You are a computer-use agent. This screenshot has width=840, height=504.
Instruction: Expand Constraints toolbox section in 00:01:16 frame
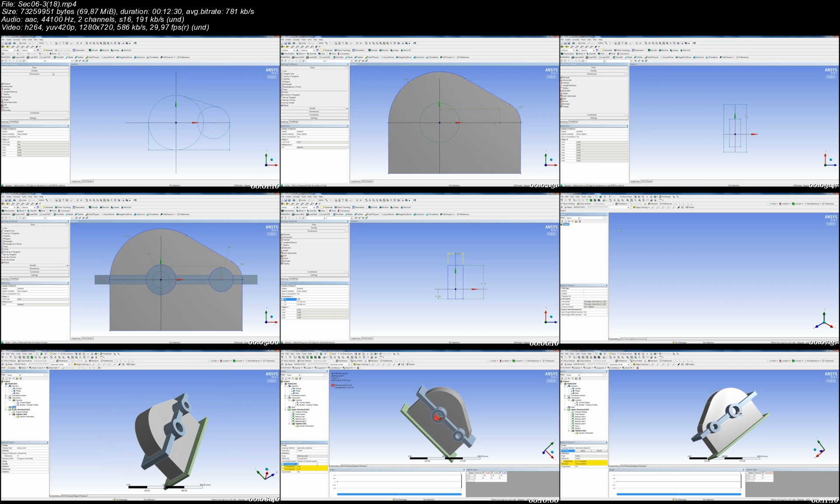tap(35, 113)
